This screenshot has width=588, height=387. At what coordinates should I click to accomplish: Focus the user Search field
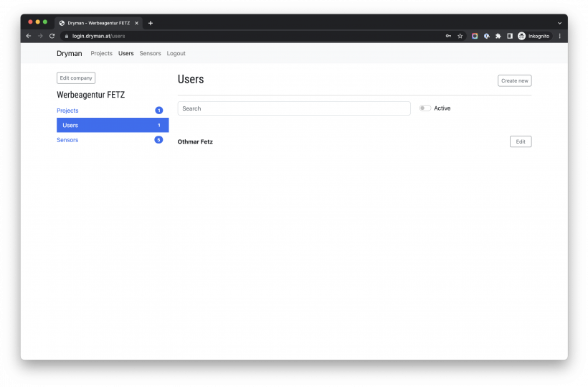coord(294,108)
